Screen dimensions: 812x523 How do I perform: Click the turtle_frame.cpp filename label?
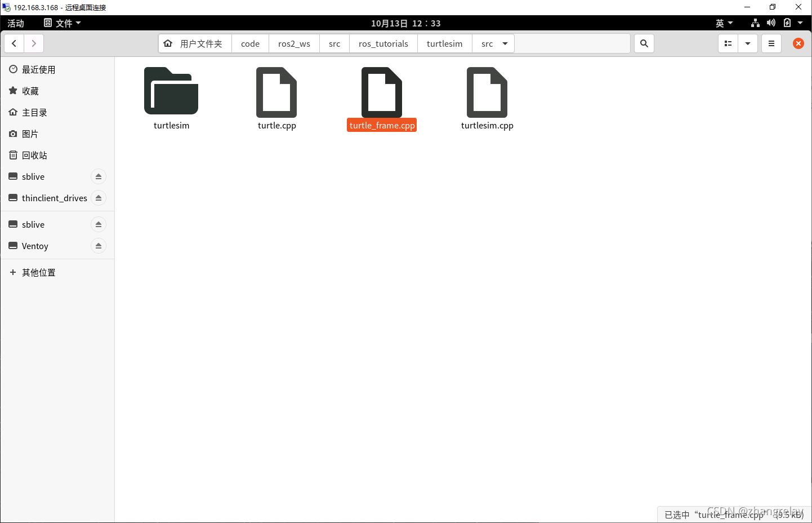pyautogui.click(x=382, y=125)
